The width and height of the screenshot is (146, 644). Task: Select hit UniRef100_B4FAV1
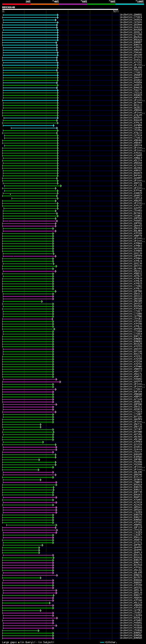click(131, 175)
